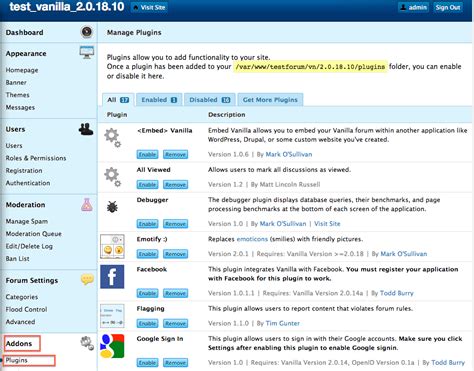
Task: Switch to the Disabled plugins tab
Action: 210,100
